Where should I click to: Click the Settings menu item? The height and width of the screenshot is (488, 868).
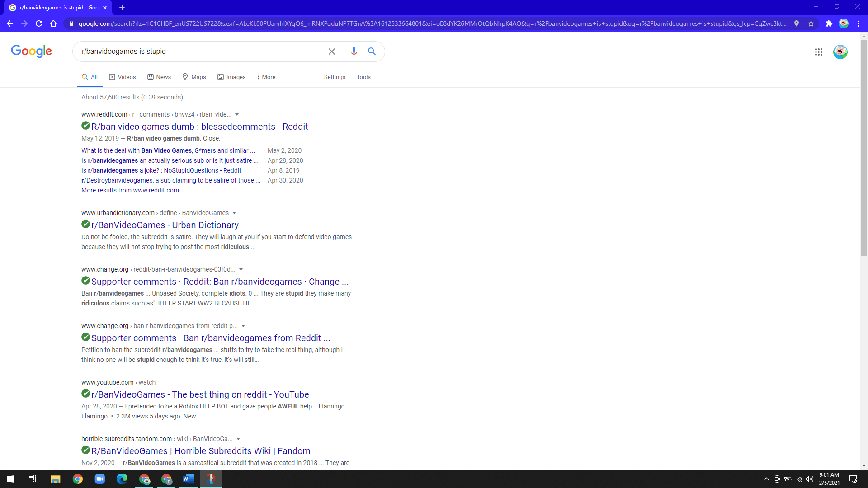pyautogui.click(x=335, y=77)
